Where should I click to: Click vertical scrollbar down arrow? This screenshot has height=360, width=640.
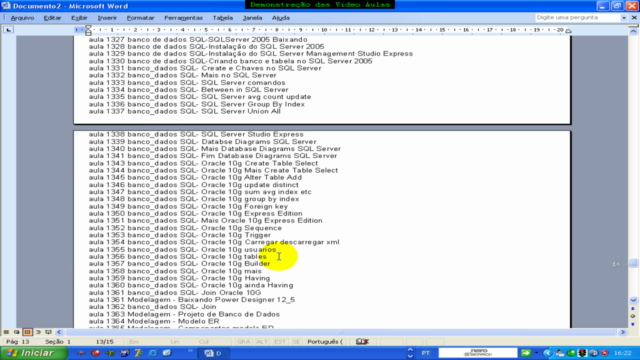tap(633, 300)
